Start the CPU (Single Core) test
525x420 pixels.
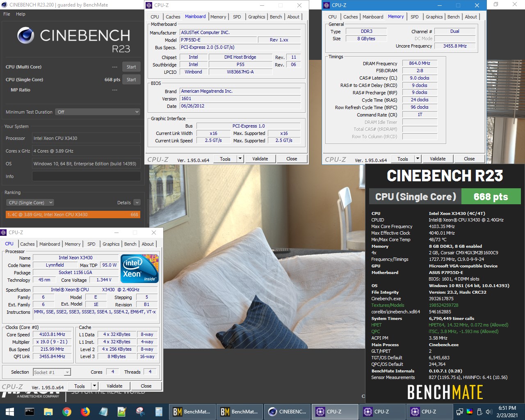coord(131,80)
